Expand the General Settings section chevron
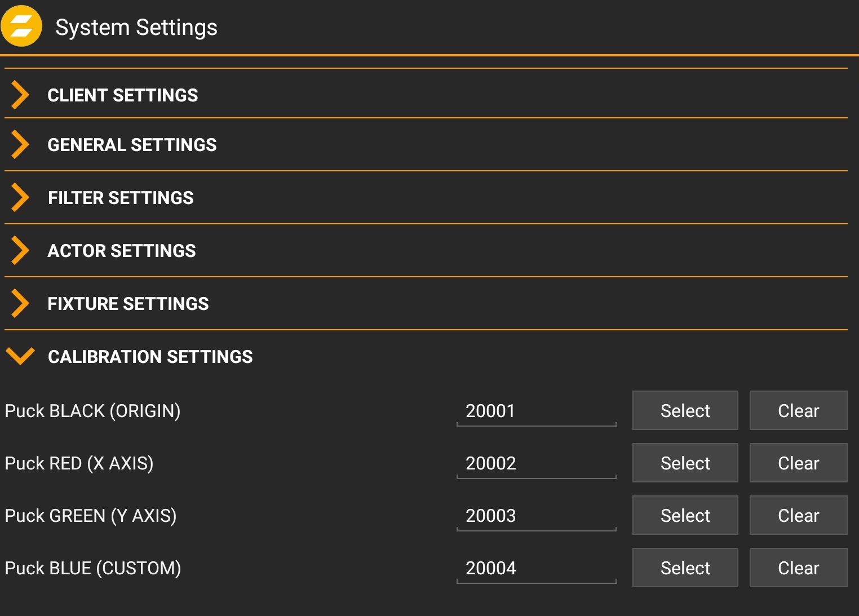Viewport: 859px width, 616px height. 20,144
